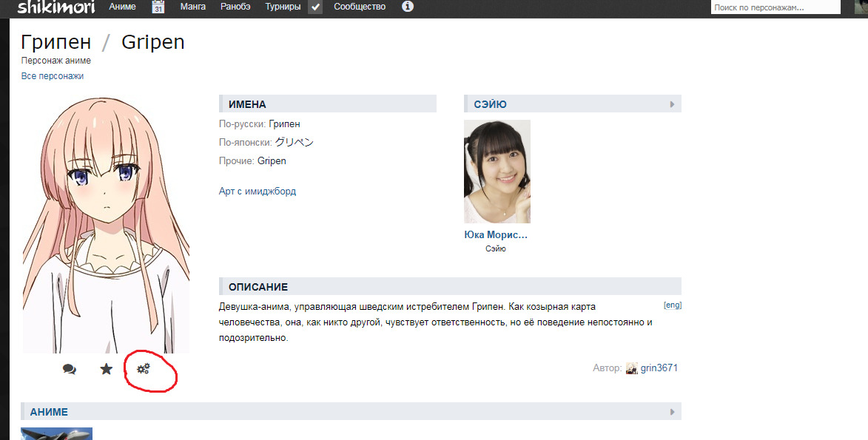
Task: Click the info icon in top bar
Action: click(x=407, y=7)
